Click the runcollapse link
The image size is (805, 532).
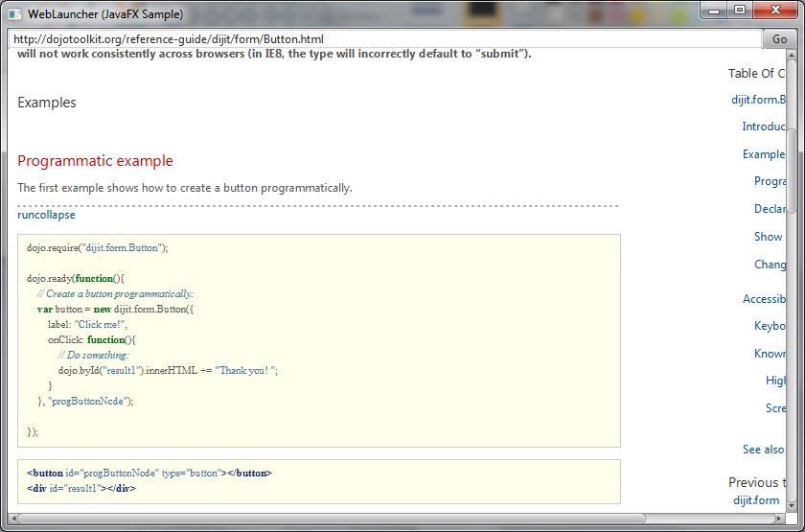tap(46, 215)
